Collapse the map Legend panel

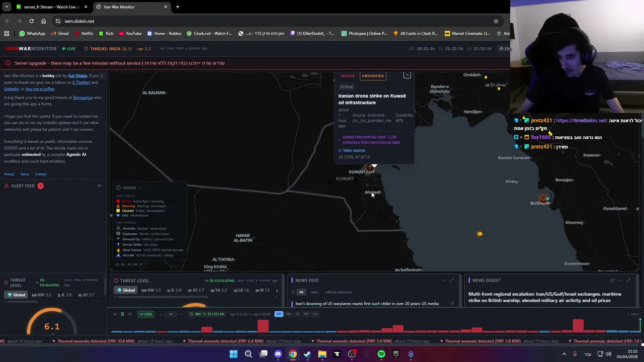coord(139,188)
